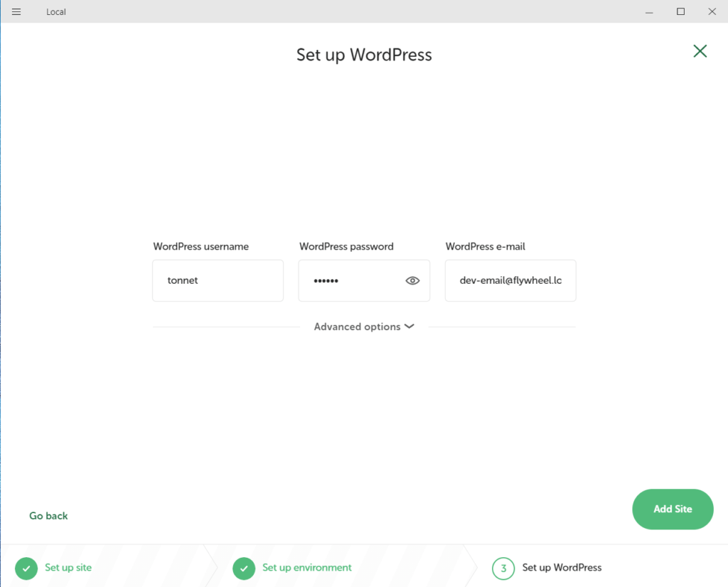Click the green checkmark for Set up site
The width and height of the screenshot is (728, 587).
click(26, 569)
